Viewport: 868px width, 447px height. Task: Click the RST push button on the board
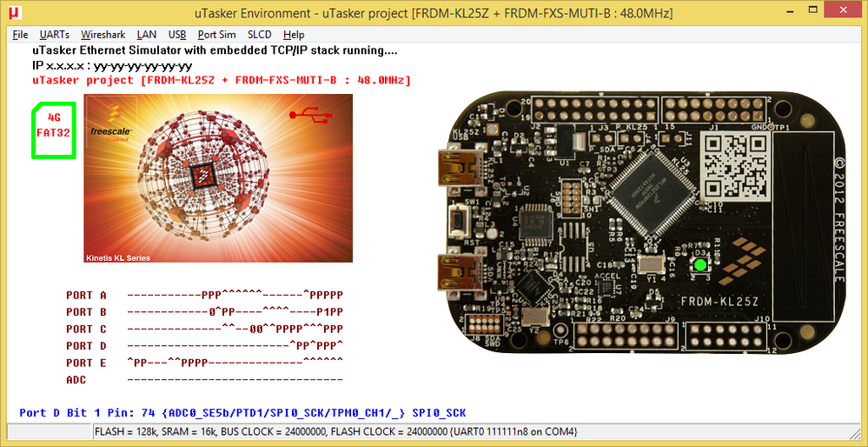[x=461, y=222]
